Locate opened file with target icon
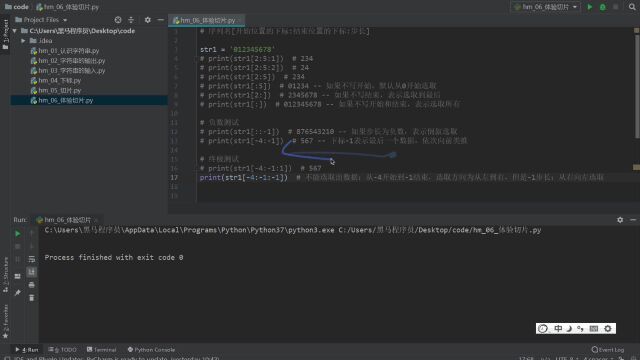Image resolution: width=640 pixels, height=360 pixels. click(x=118, y=20)
